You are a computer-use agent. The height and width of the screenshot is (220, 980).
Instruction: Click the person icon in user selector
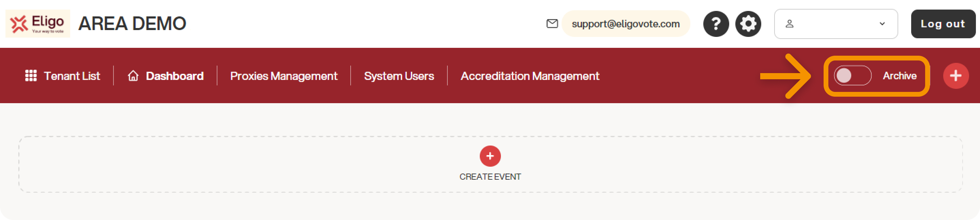click(x=790, y=24)
